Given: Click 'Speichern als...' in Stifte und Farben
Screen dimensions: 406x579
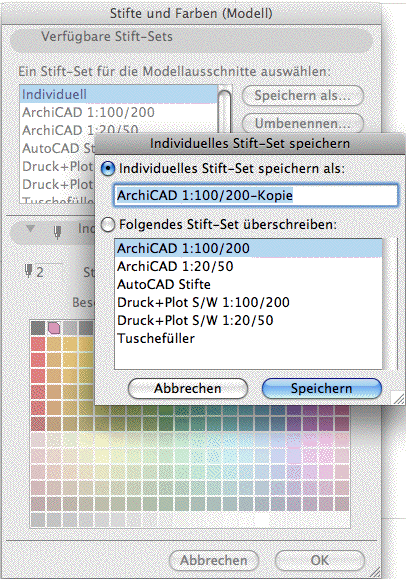Looking at the screenshot, I should pyautogui.click(x=303, y=96).
